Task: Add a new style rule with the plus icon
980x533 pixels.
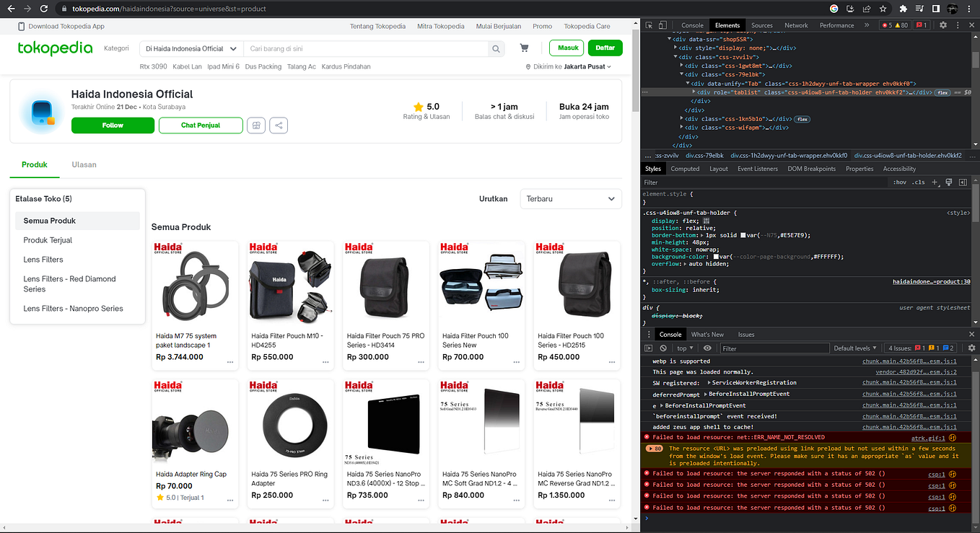Action: (x=935, y=182)
